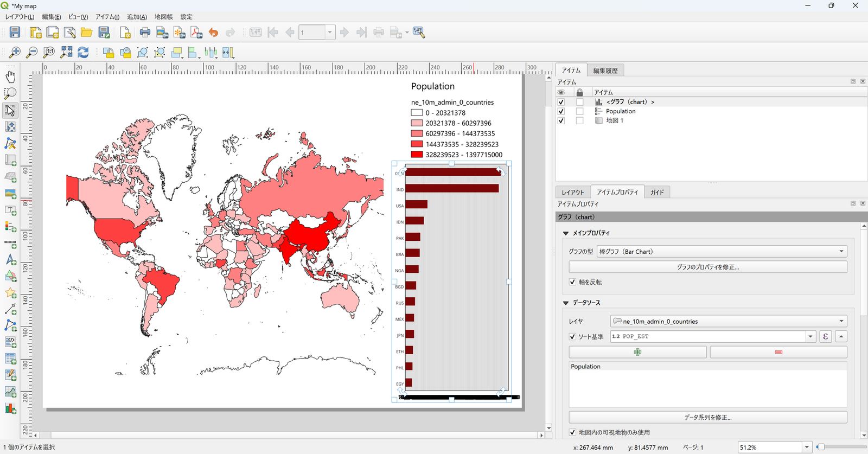Uncheck the 軸を反転 checkbox
Viewport: 868px width, 454px height.
572,282
